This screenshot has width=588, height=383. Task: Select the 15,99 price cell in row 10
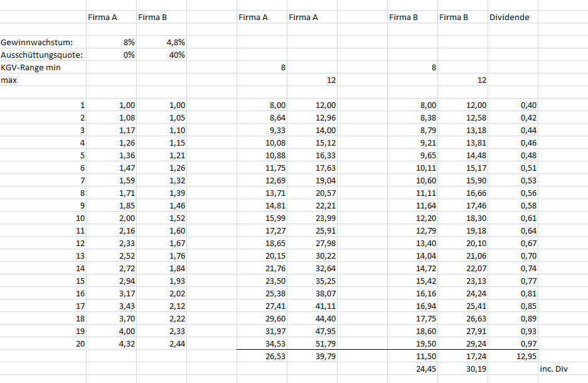click(262, 218)
